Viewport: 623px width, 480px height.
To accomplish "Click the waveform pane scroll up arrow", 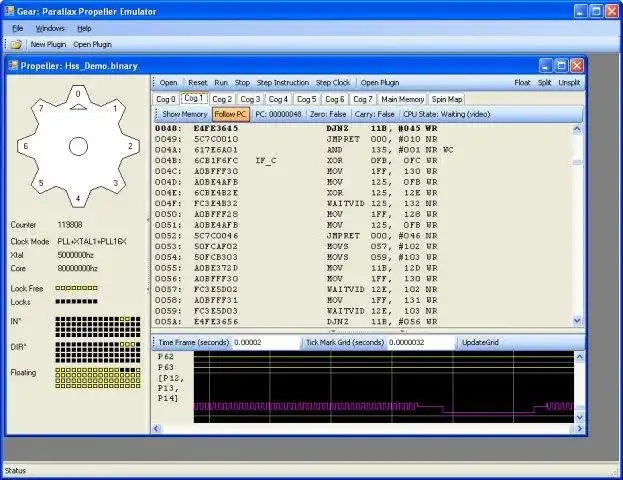I will [x=579, y=357].
